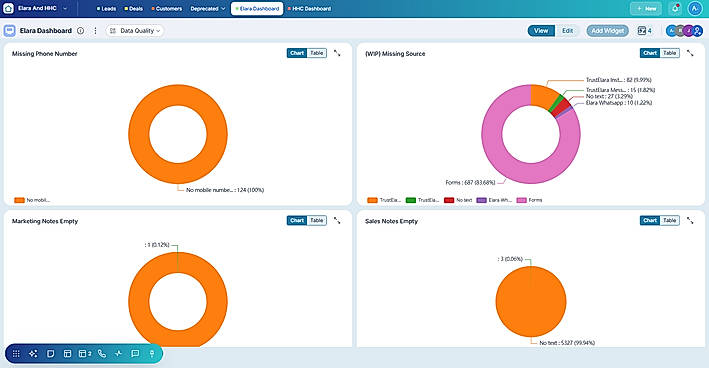709x368 pixels.
Task: Show Table view for Marketing Notes Empty
Action: click(317, 220)
